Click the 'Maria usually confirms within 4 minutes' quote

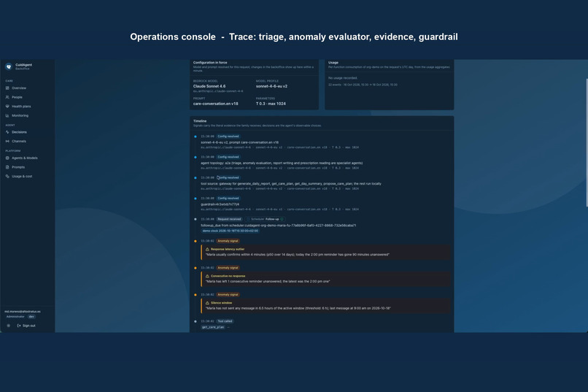click(298, 255)
